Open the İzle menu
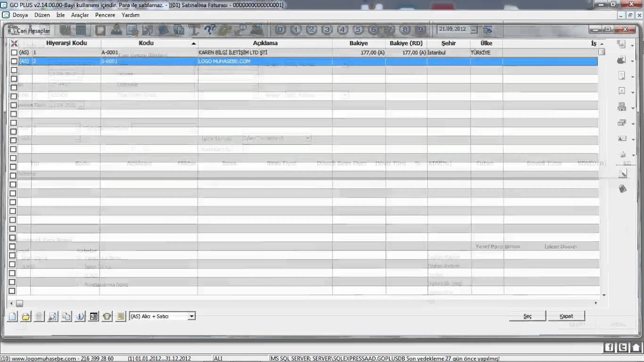This screenshot has height=362, width=644. point(60,15)
